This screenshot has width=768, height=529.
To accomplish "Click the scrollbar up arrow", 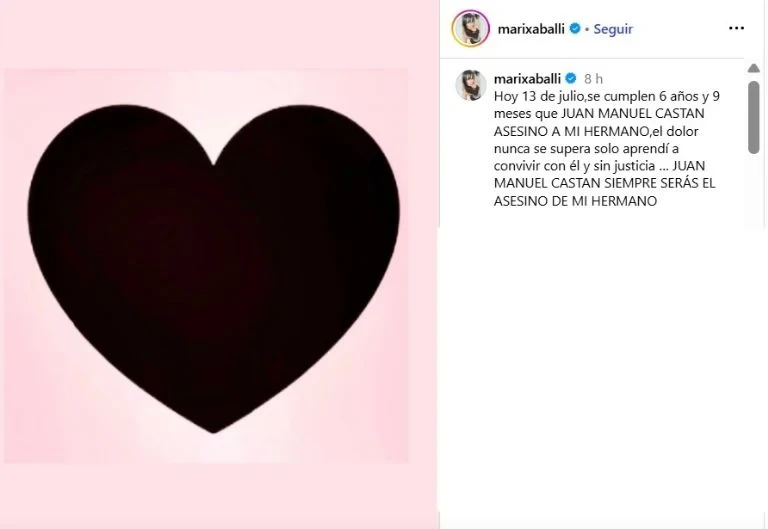I will 754,68.
